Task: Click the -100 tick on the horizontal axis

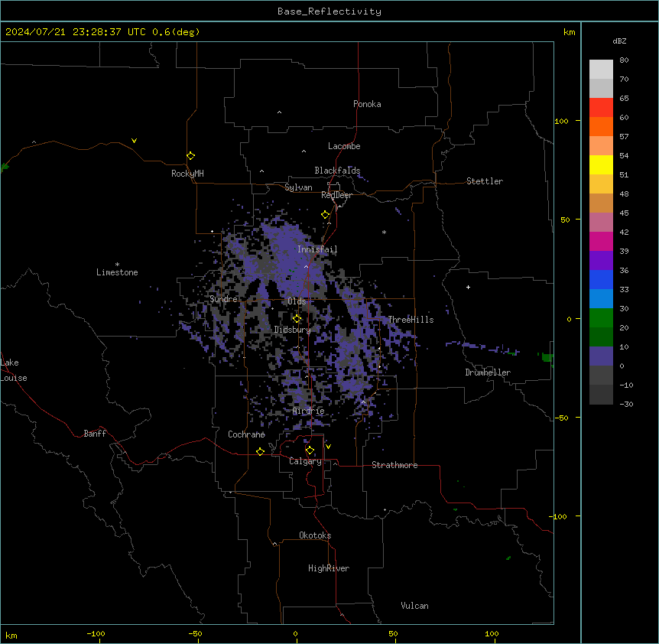Action: (96, 633)
